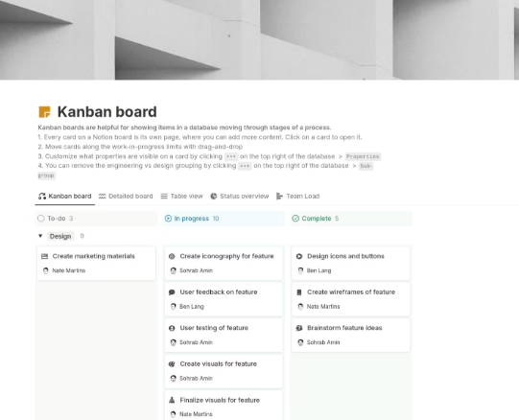The image size is (519, 420).
Task: Click the Complete status checkmark icon
Action: coord(295,219)
